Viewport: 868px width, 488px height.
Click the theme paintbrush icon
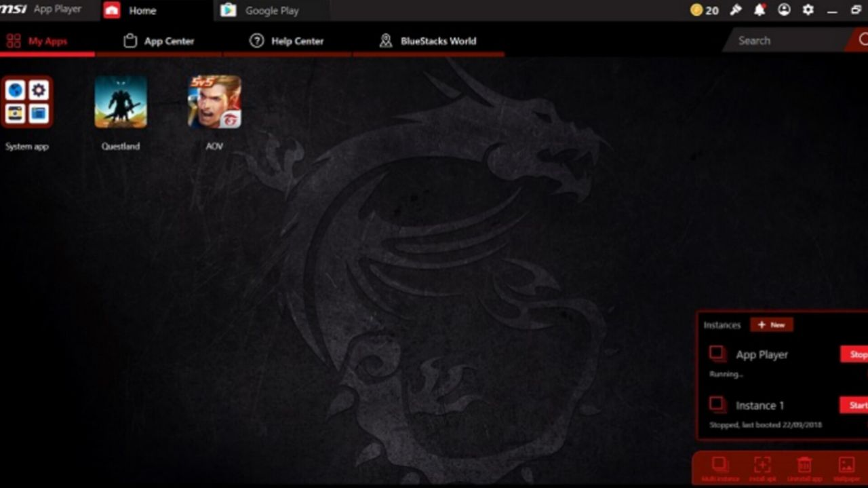coord(736,10)
